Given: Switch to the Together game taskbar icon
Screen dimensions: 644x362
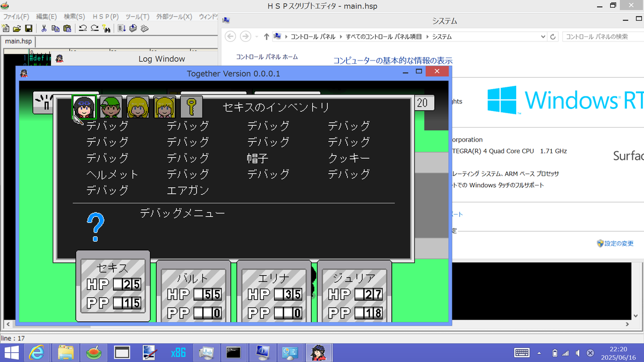Looking at the screenshot, I should click(318, 352).
